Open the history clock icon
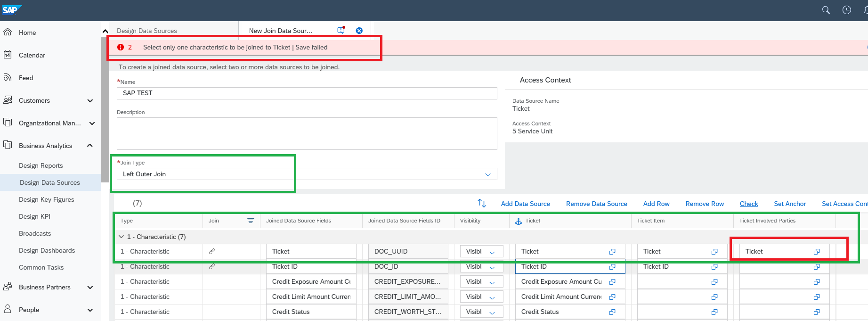This screenshot has height=321, width=868. pos(847,10)
